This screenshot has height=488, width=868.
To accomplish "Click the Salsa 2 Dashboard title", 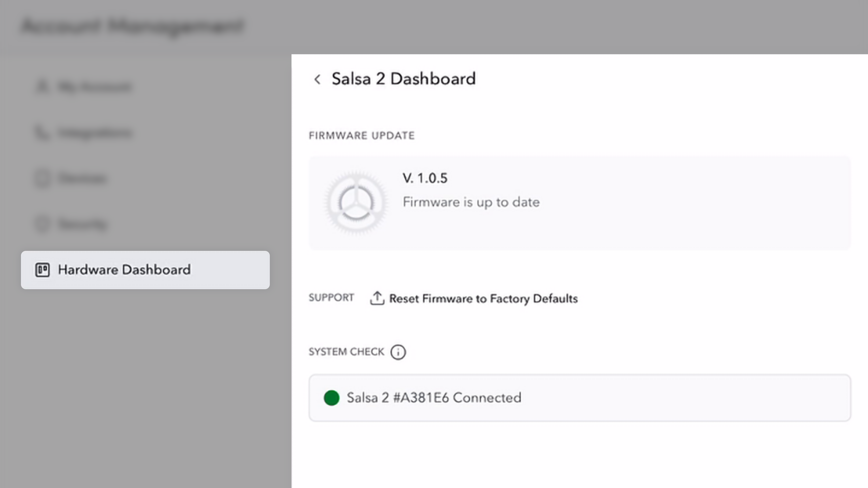I will [x=403, y=79].
